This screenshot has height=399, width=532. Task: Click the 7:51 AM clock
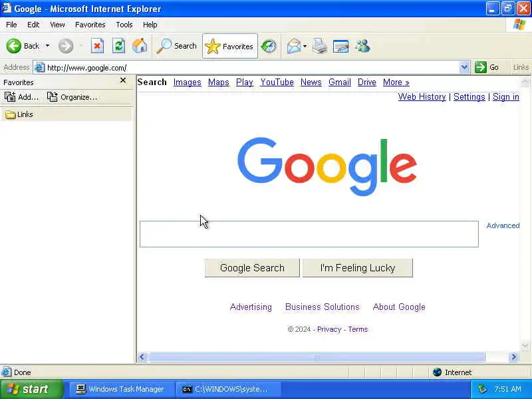(507, 389)
